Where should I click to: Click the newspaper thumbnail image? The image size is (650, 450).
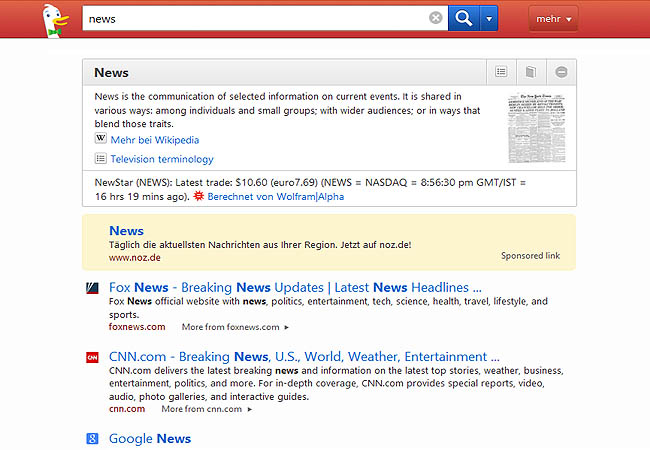[x=537, y=128]
